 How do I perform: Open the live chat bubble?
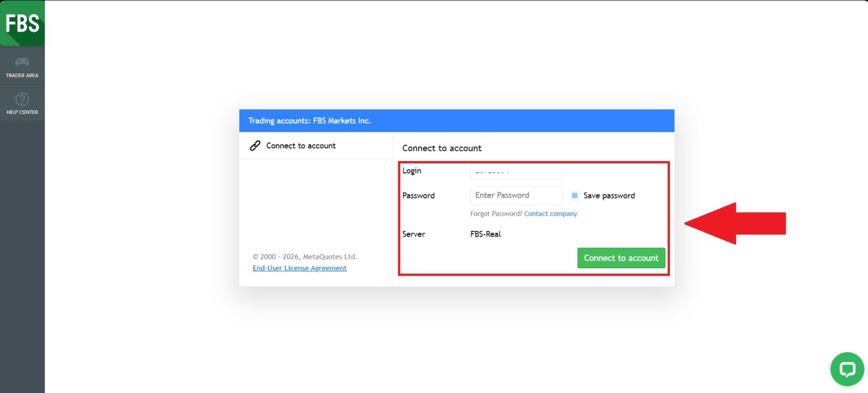[847, 369]
